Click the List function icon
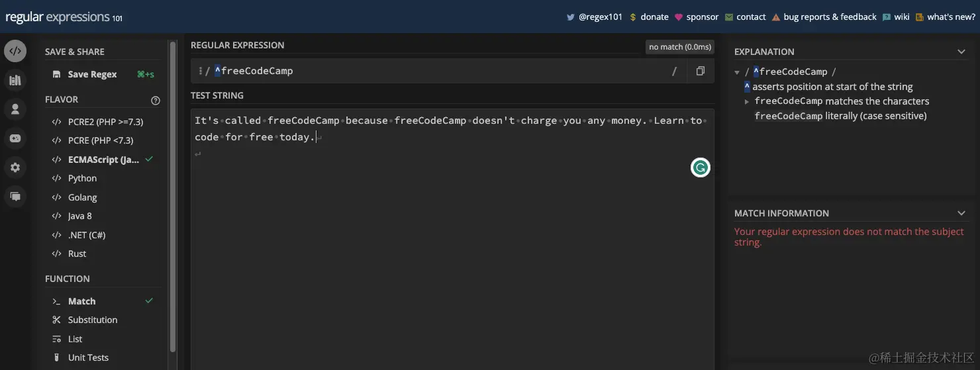This screenshot has height=370, width=980. (x=56, y=339)
